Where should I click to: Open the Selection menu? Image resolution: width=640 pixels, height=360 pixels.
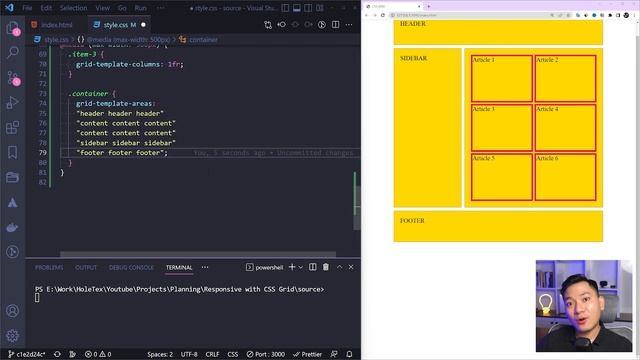pyautogui.click(x=73, y=8)
